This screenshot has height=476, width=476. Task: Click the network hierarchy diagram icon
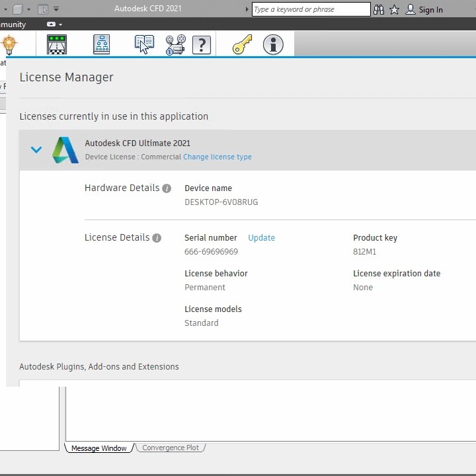(x=101, y=45)
